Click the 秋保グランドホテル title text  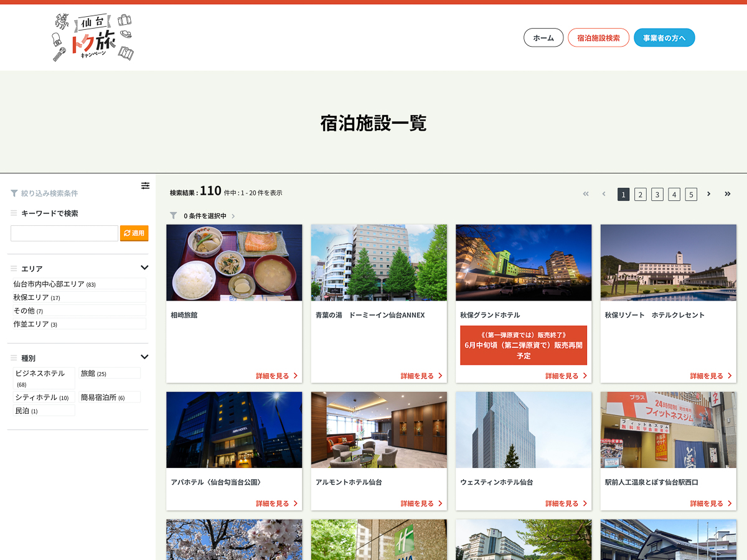tap(490, 315)
